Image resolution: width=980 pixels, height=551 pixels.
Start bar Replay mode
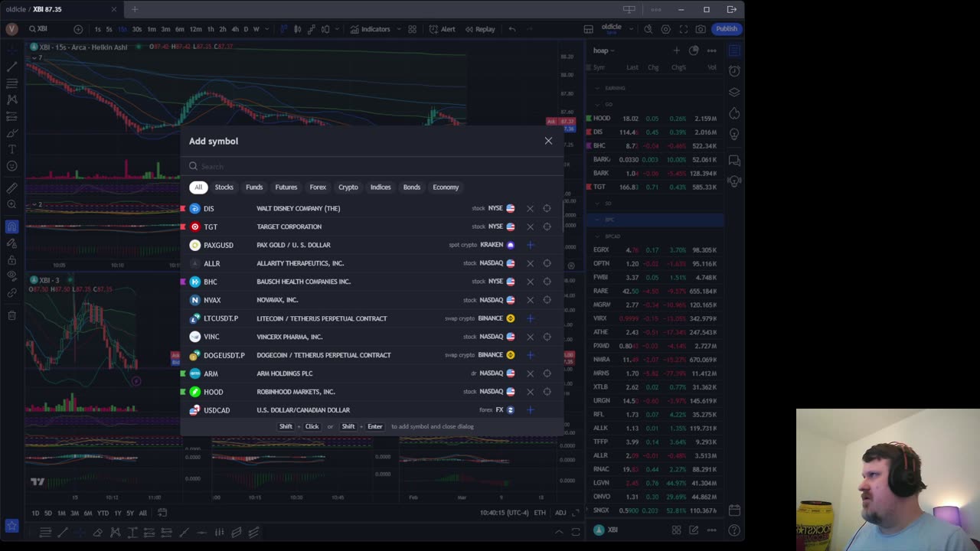[479, 29]
